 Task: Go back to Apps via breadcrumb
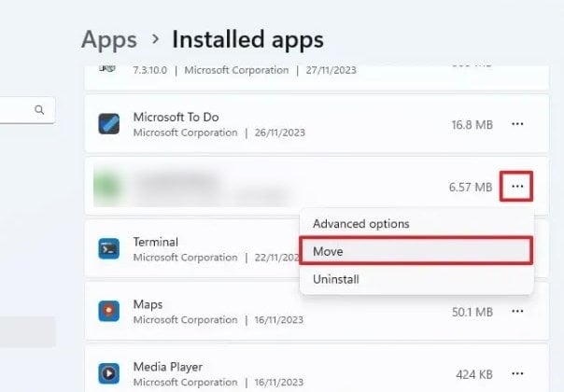109,39
